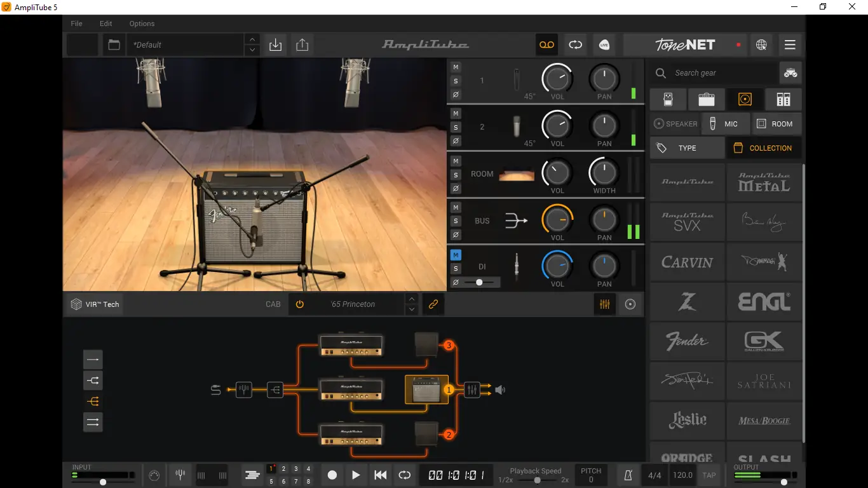Open the Options menu
The width and height of the screenshot is (868, 488).
tap(142, 24)
